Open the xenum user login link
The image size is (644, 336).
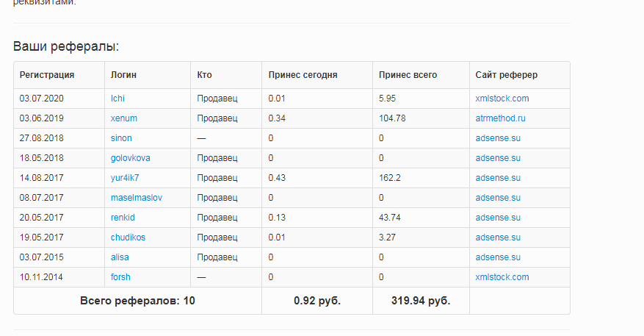click(123, 118)
